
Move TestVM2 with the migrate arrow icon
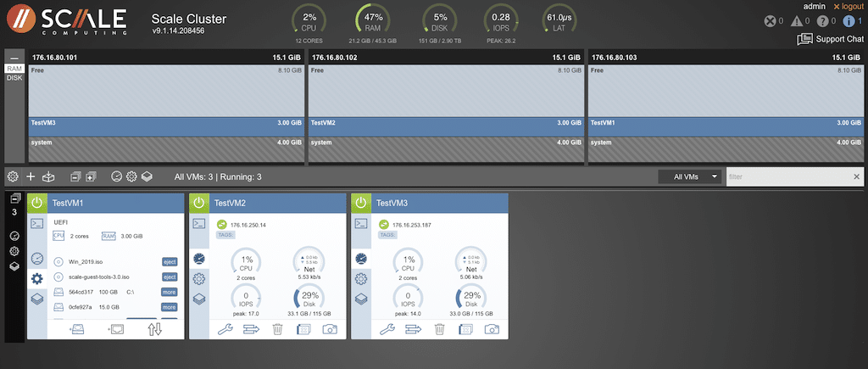(252, 330)
